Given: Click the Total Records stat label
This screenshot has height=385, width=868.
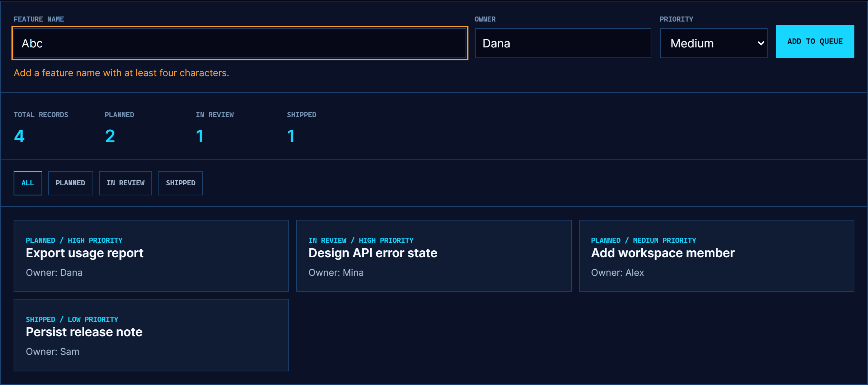Looking at the screenshot, I should pyautogui.click(x=41, y=115).
